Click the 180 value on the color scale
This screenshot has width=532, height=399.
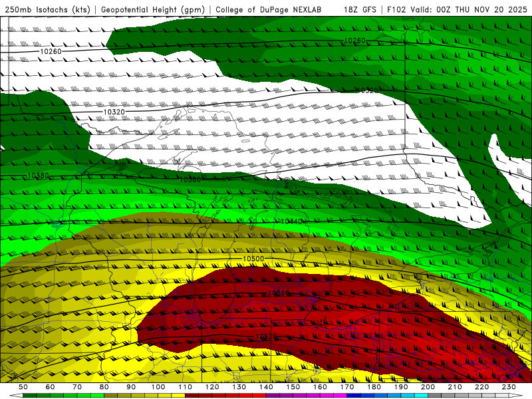tap(374, 387)
